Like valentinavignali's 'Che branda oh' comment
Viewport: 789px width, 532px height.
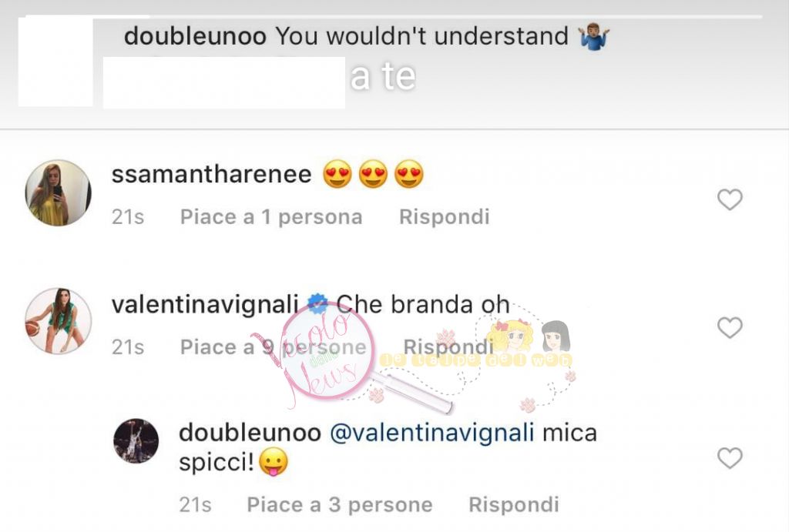pyautogui.click(x=730, y=328)
